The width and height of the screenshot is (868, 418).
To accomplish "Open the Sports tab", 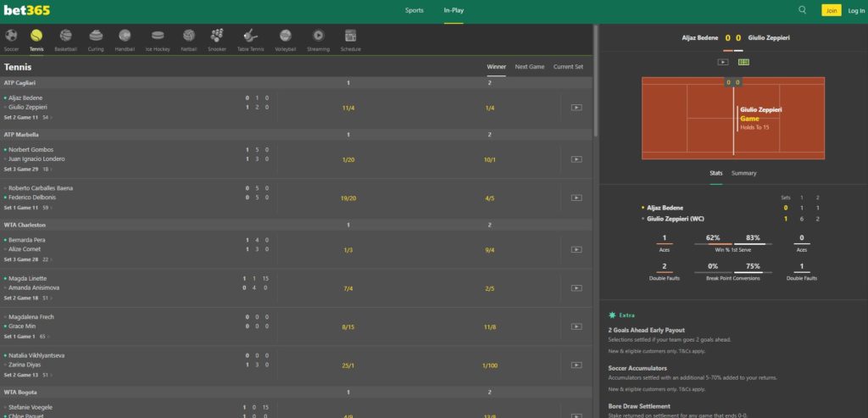I will (414, 10).
